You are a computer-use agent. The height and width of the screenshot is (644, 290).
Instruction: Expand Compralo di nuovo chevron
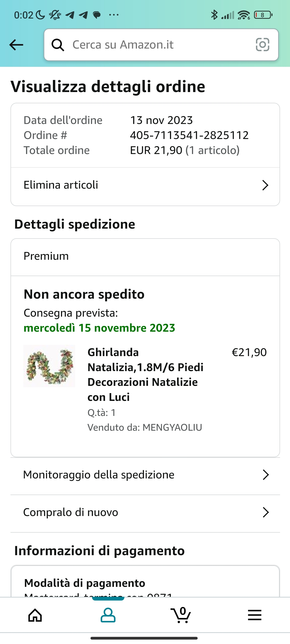pos(266,512)
